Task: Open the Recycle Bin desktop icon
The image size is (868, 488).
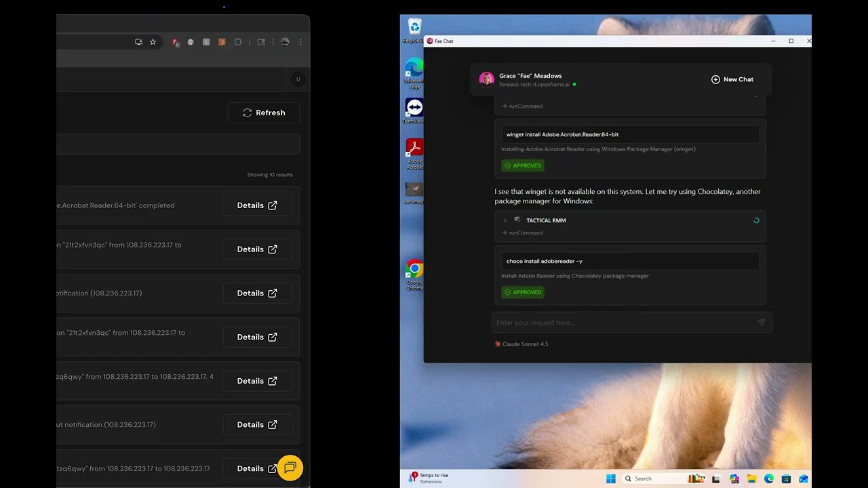Action: coord(414,30)
